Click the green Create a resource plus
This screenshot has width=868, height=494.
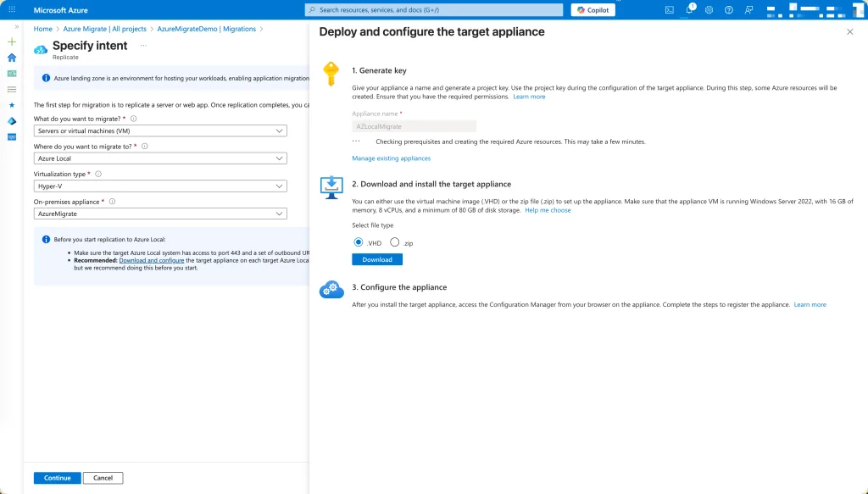click(x=12, y=42)
